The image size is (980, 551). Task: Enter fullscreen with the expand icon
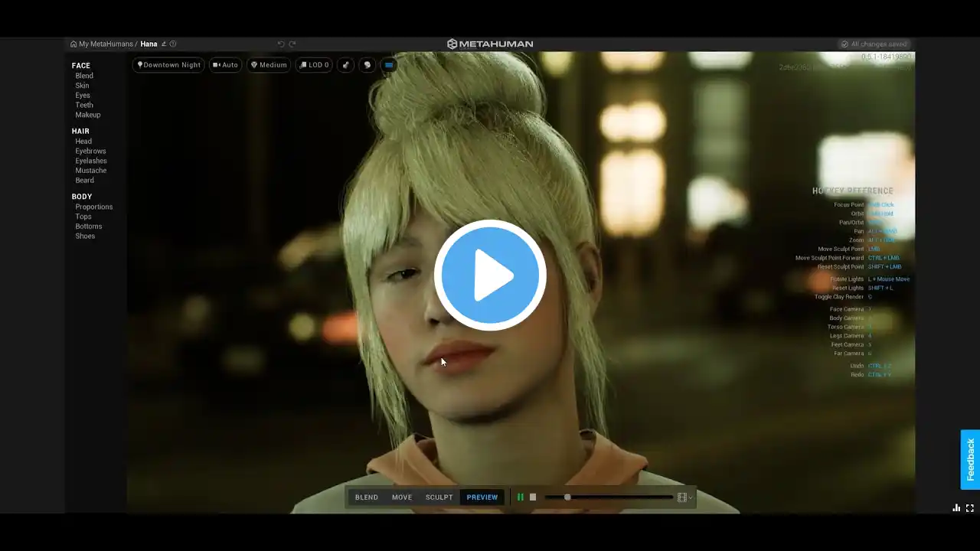point(969,507)
